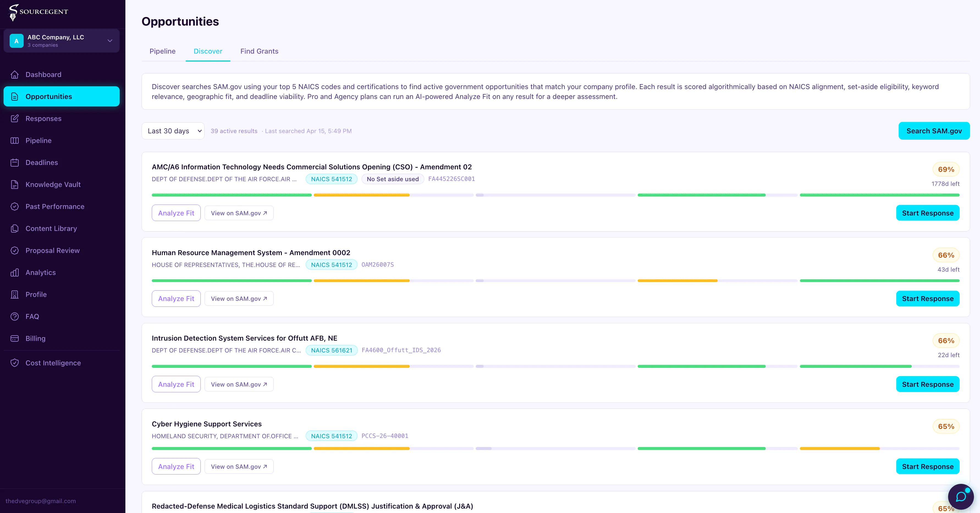The height and width of the screenshot is (513, 980).
Task: Click the first green score bar for AMC/A6
Action: pyautogui.click(x=232, y=195)
